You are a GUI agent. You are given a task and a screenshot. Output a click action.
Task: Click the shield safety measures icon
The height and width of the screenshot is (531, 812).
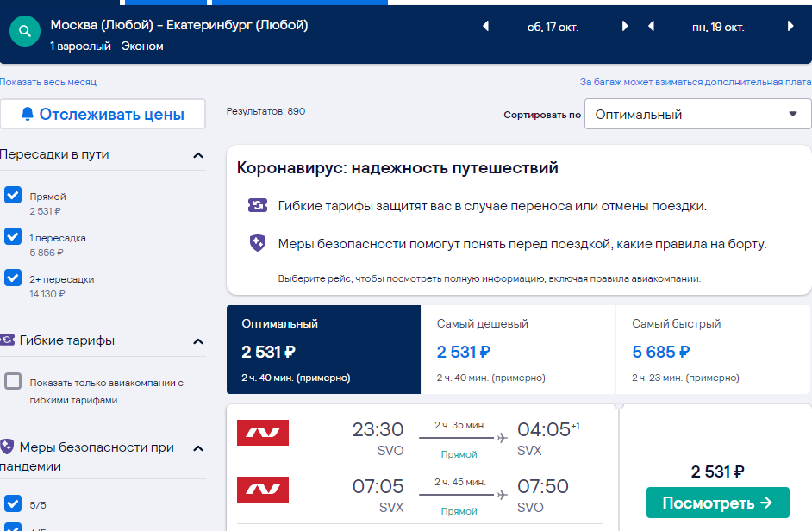tap(258, 242)
